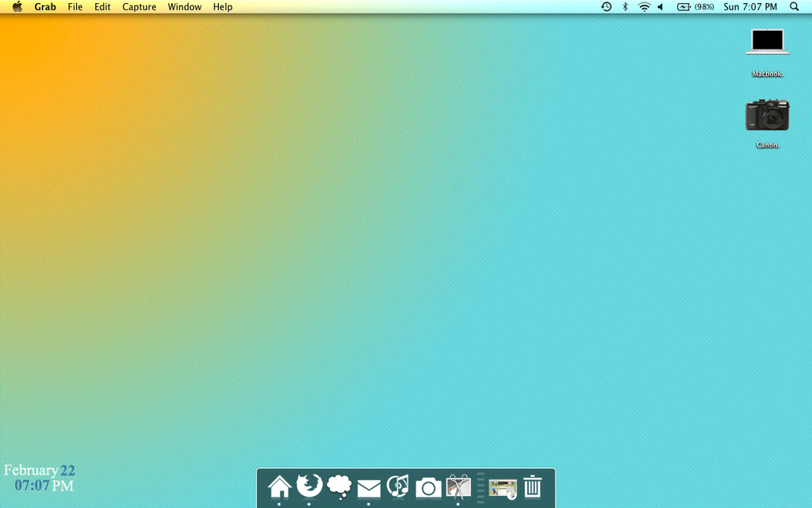The image size is (812, 508).
Task: Open the Apple menu
Action: [x=17, y=6]
